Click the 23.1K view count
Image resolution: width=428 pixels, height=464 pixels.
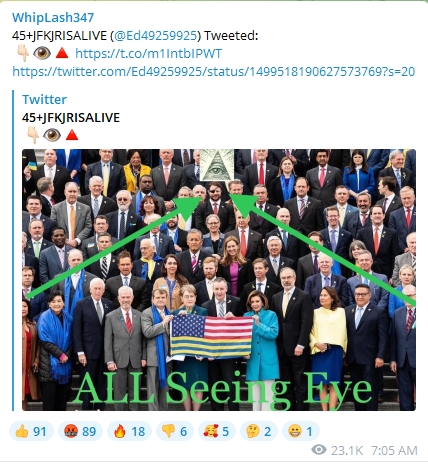point(347,450)
